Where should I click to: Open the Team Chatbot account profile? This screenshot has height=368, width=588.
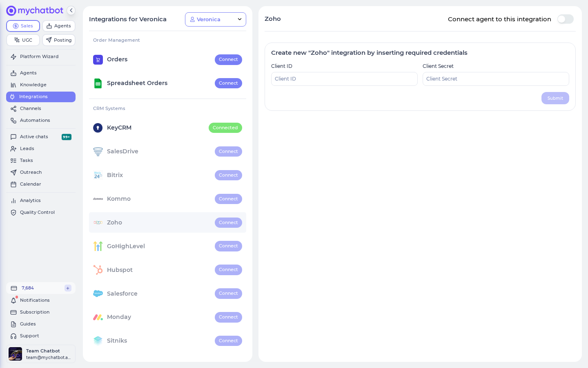(x=41, y=354)
